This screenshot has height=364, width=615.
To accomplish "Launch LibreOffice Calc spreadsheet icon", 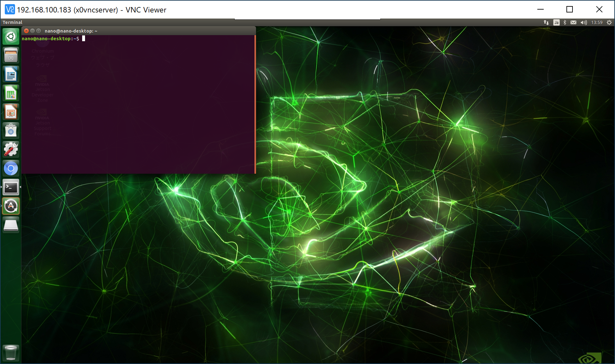I will coord(11,93).
